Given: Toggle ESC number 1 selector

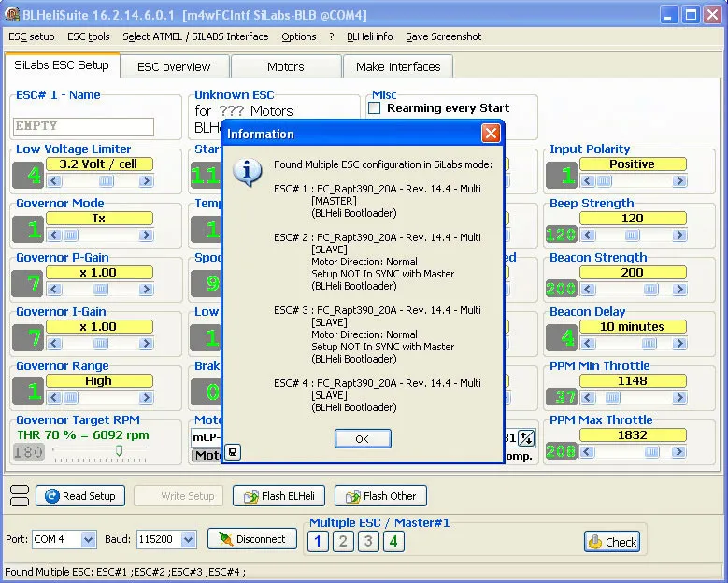Looking at the screenshot, I should [x=318, y=541].
